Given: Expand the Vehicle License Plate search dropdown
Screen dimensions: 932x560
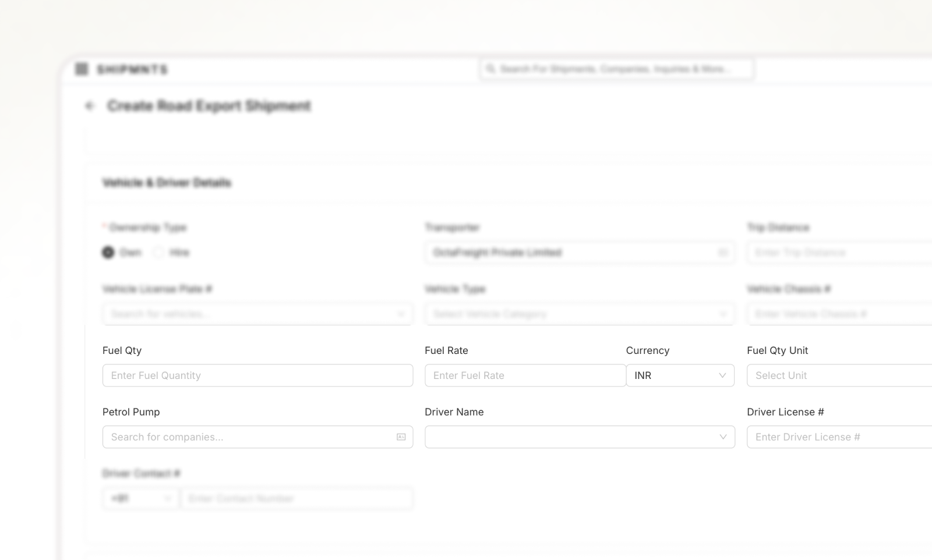Looking at the screenshot, I should tap(257, 314).
